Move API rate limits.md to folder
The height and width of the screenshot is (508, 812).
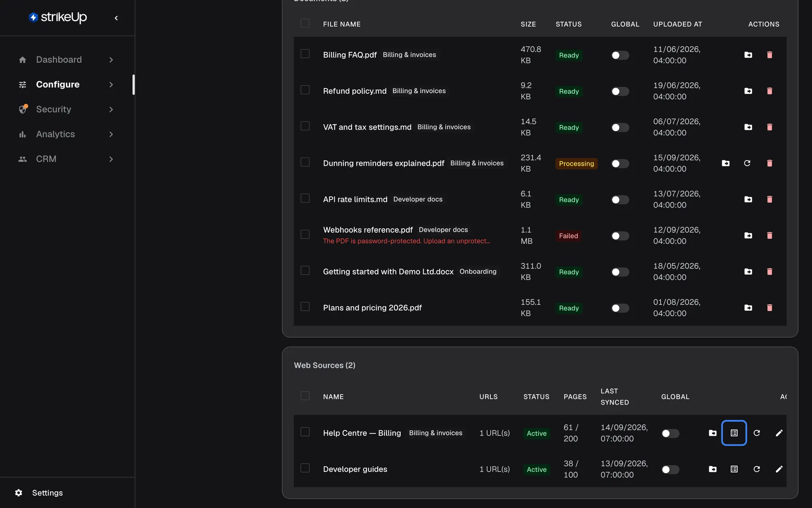click(x=748, y=199)
